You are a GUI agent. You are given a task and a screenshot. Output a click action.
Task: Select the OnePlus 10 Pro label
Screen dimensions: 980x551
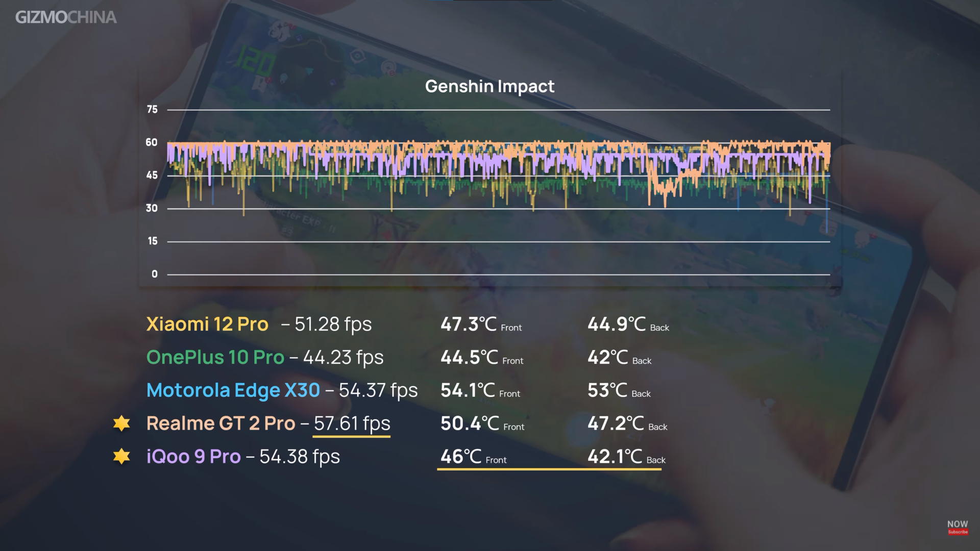tap(215, 357)
